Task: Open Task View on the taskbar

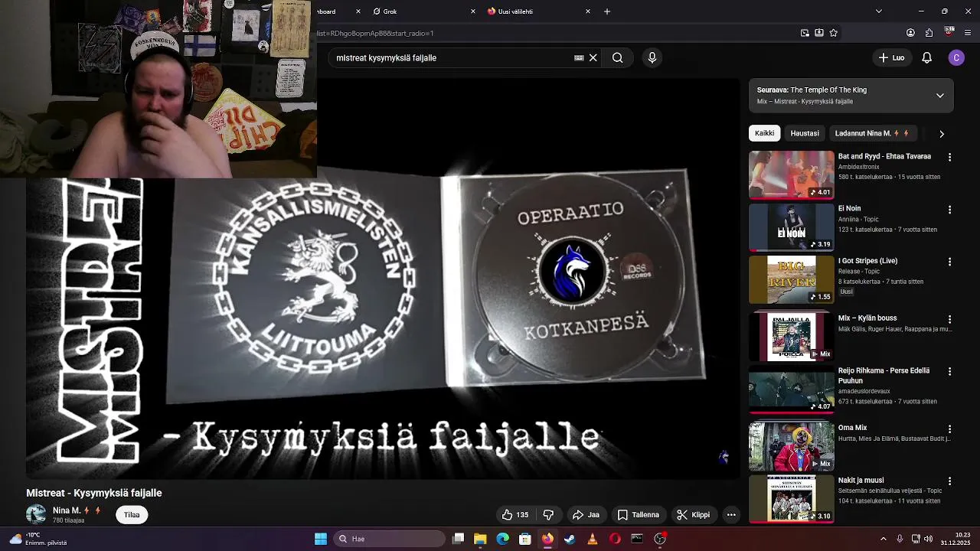Action: click(458, 539)
